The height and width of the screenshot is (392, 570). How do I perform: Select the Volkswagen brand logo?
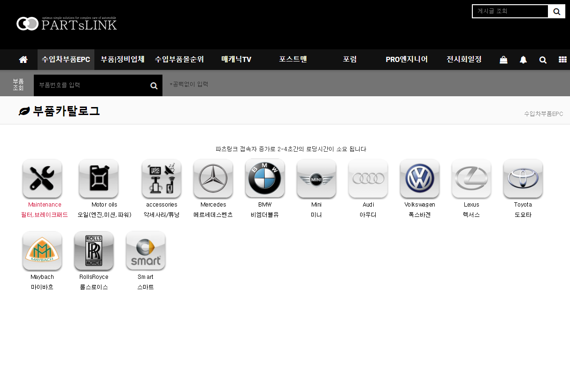tap(420, 179)
